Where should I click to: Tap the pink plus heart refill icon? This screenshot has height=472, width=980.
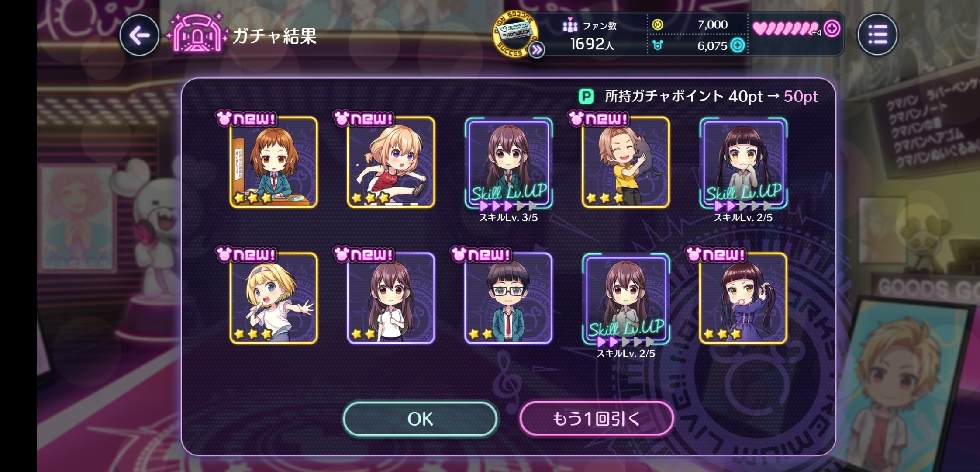click(832, 29)
